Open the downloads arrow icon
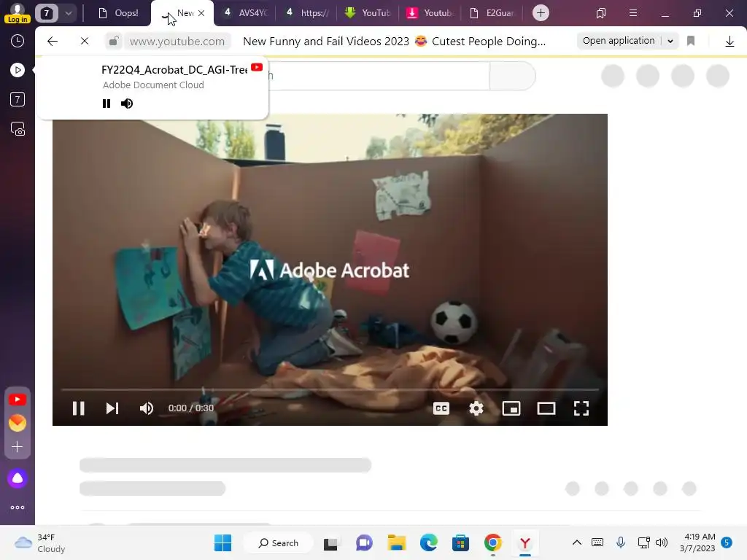This screenshot has height=560, width=747. coord(729,42)
